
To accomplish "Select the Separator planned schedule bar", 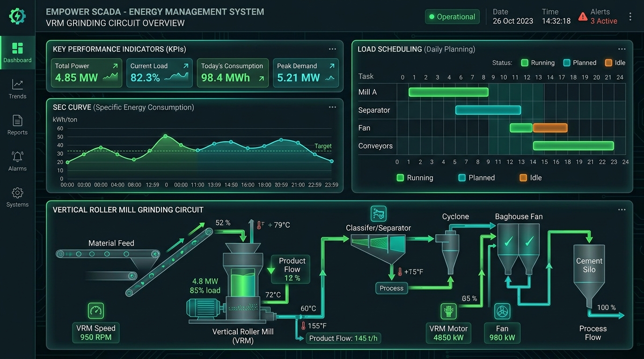I will click(x=488, y=110).
